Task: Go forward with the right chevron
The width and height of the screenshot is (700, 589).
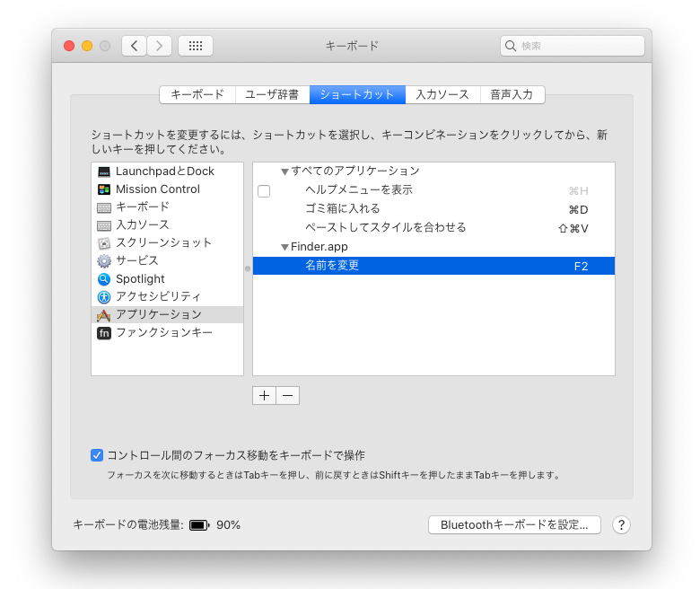Action: point(160,46)
